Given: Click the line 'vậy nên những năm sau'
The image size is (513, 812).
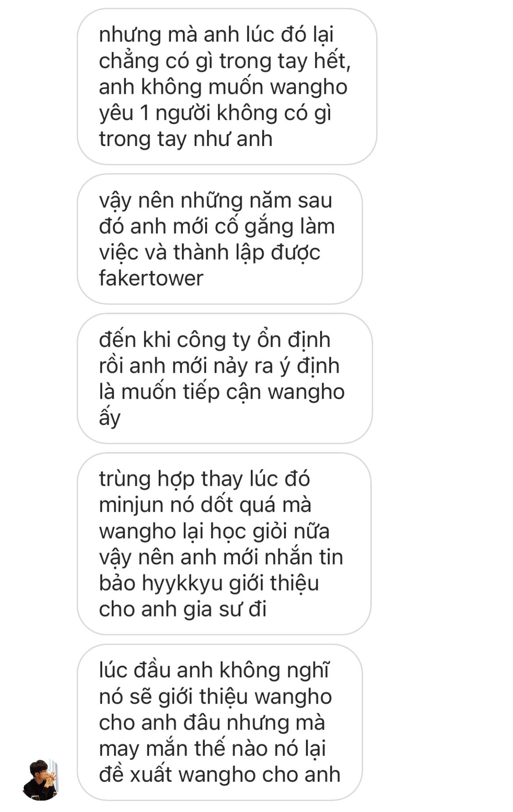Looking at the screenshot, I should 215,201.
